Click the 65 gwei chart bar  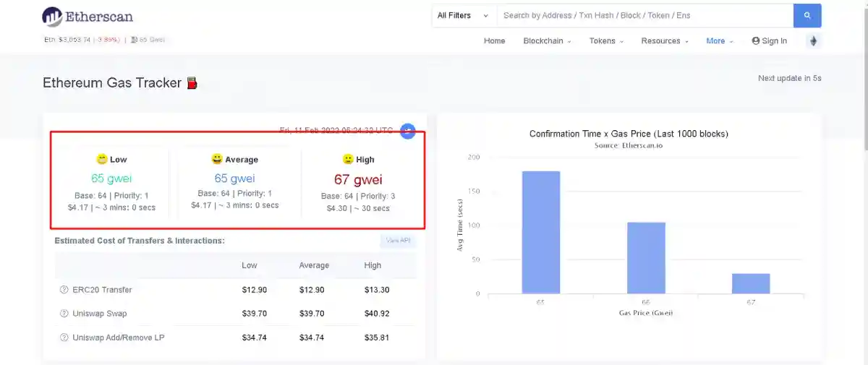541,232
